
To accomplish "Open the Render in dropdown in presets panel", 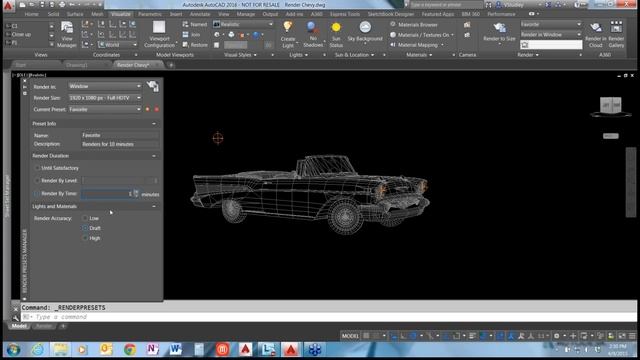I will 105,87.
